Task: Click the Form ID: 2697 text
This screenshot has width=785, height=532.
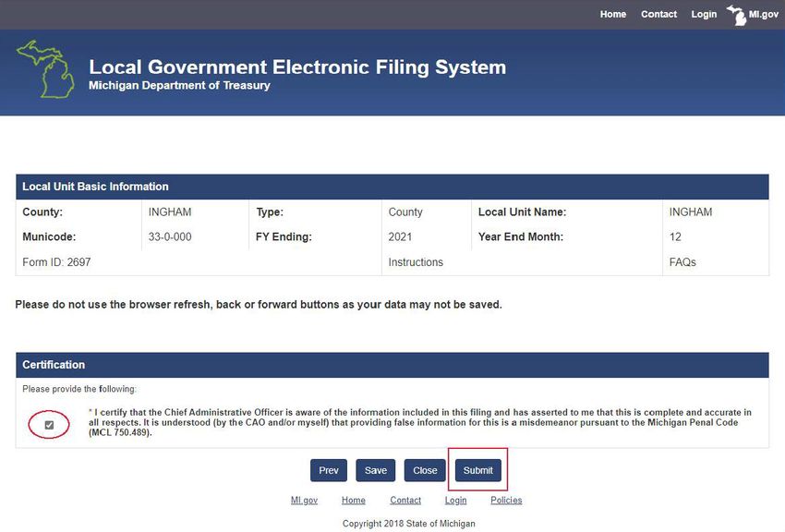Action: point(56,262)
